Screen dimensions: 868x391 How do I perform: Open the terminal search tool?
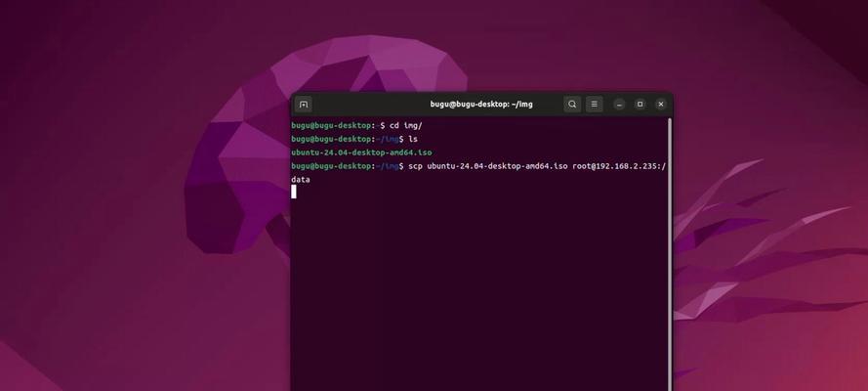point(572,105)
